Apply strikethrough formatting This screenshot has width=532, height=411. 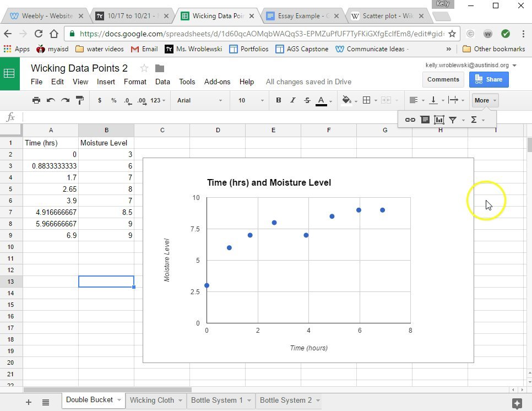[x=307, y=100]
